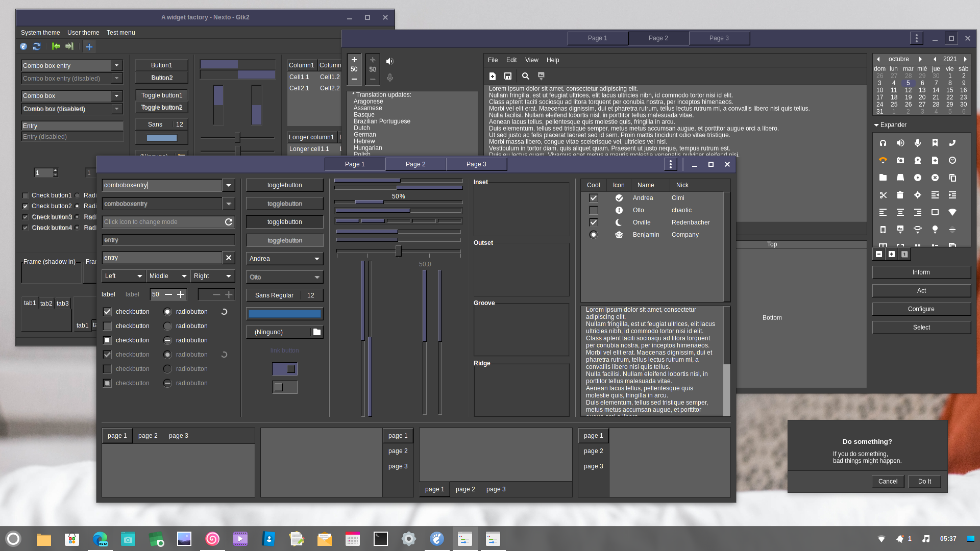Click the headphones icon in the Expander grid
This screenshot has height=551, width=980.
883,143
